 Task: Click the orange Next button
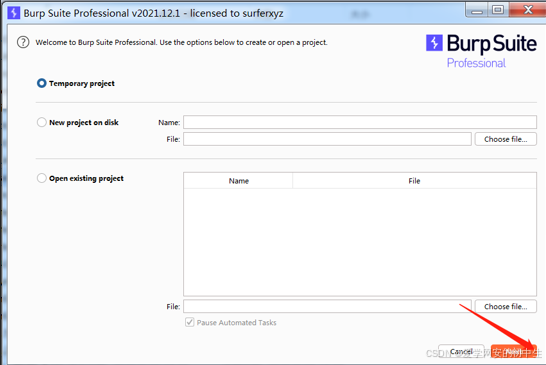click(x=514, y=351)
